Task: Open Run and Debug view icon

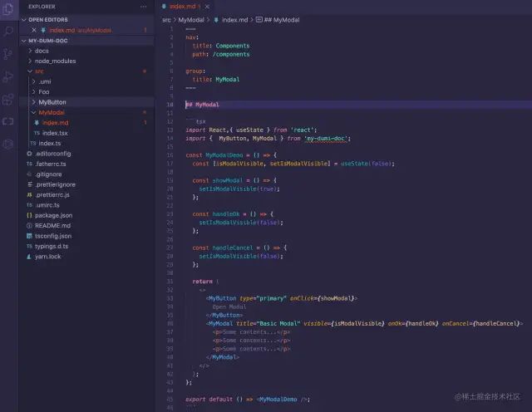Action: [7, 77]
